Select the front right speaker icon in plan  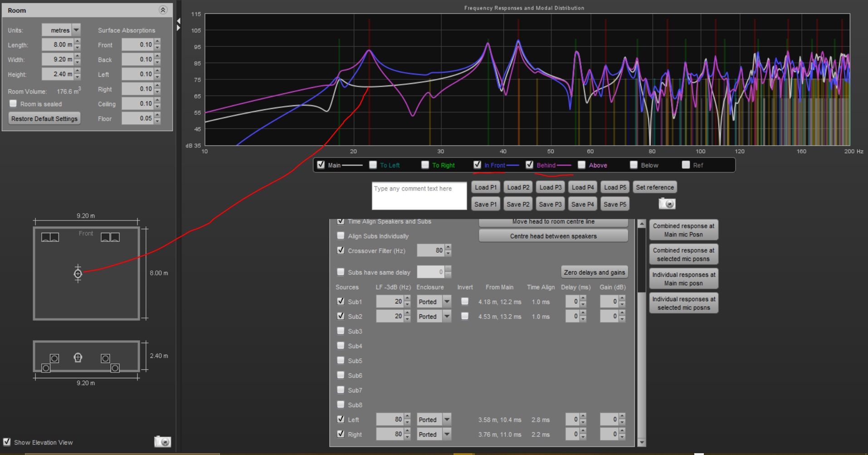point(110,237)
